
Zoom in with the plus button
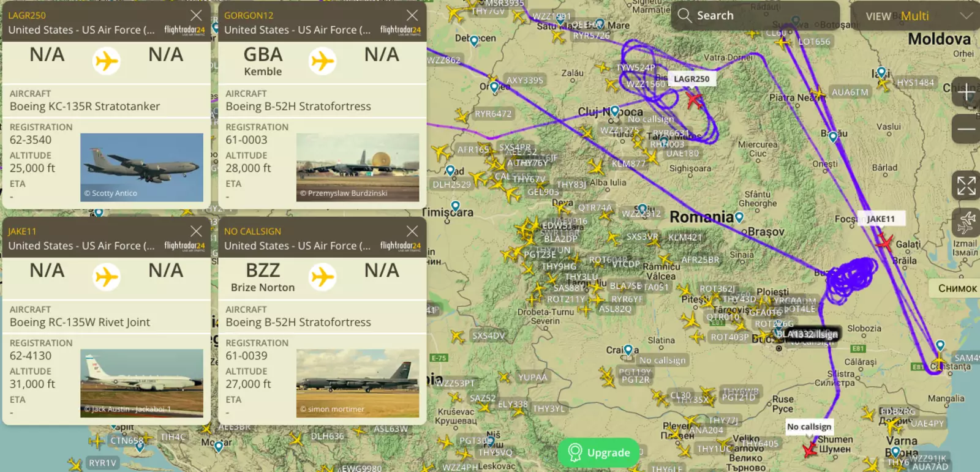tap(966, 92)
